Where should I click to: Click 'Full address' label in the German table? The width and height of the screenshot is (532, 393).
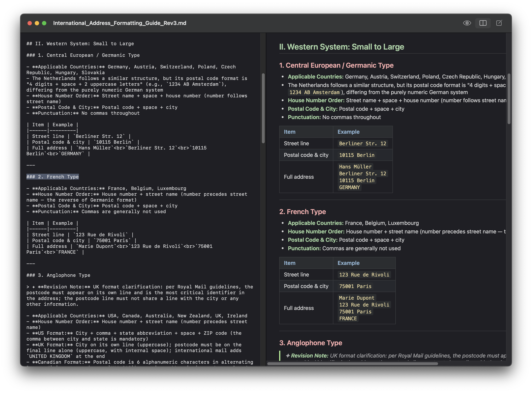[x=299, y=177]
